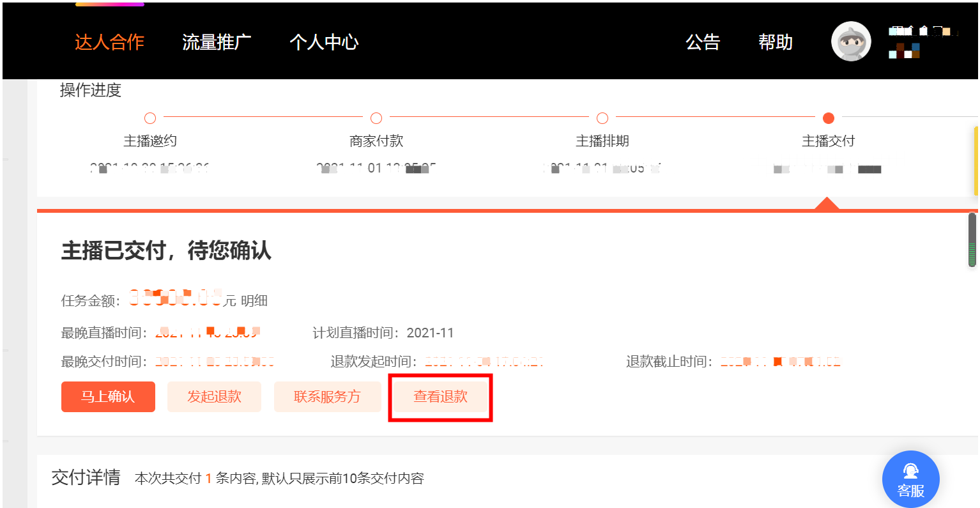Open the 明细 amount details link
The height and width of the screenshot is (508, 980).
(x=254, y=301)
